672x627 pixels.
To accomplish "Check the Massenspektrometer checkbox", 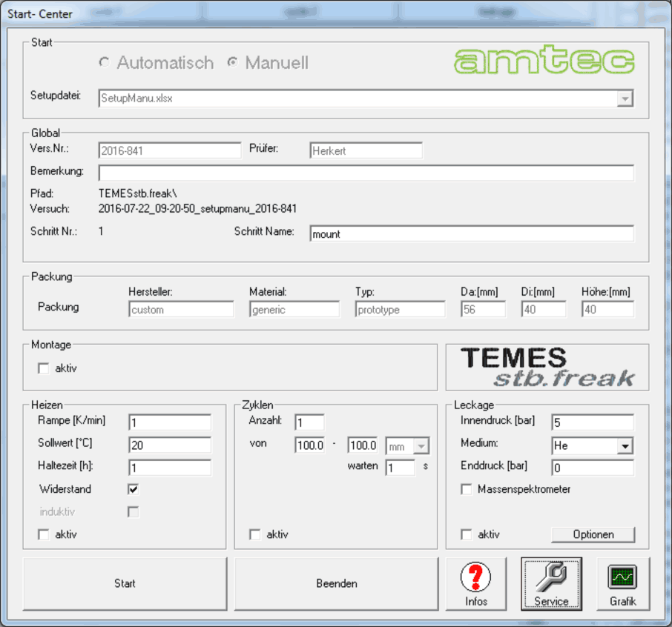I will coord(467,489).
